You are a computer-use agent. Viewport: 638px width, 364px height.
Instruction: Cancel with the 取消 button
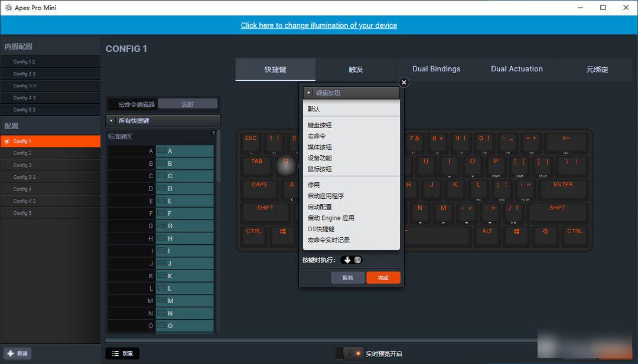[x=348, y=278]
